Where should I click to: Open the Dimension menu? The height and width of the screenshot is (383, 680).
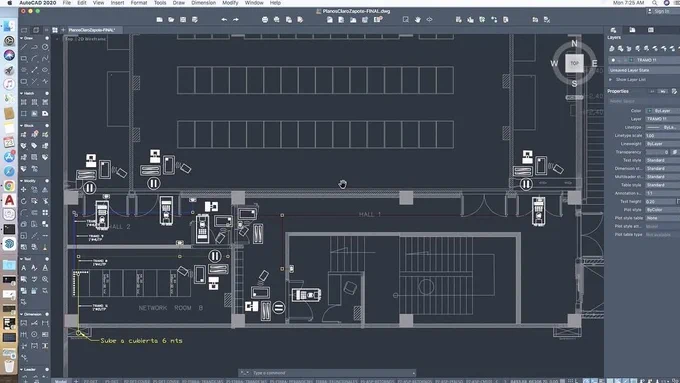[203, 3]
